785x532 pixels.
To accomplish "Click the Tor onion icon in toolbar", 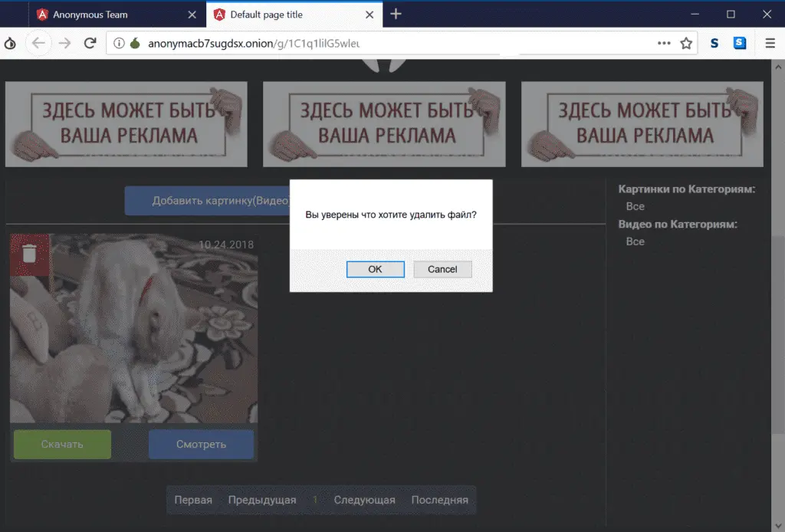I will tap(10, 44).
